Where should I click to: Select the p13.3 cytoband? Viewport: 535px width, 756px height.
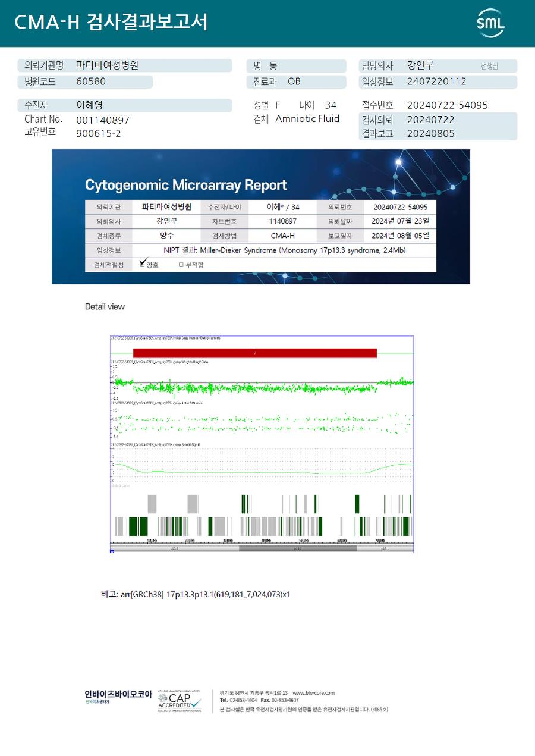175,549
